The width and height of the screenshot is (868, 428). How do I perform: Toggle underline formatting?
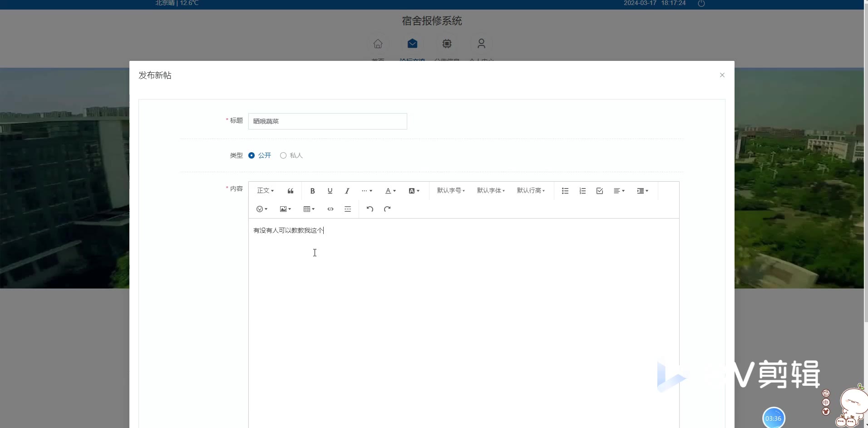point(330,191)
